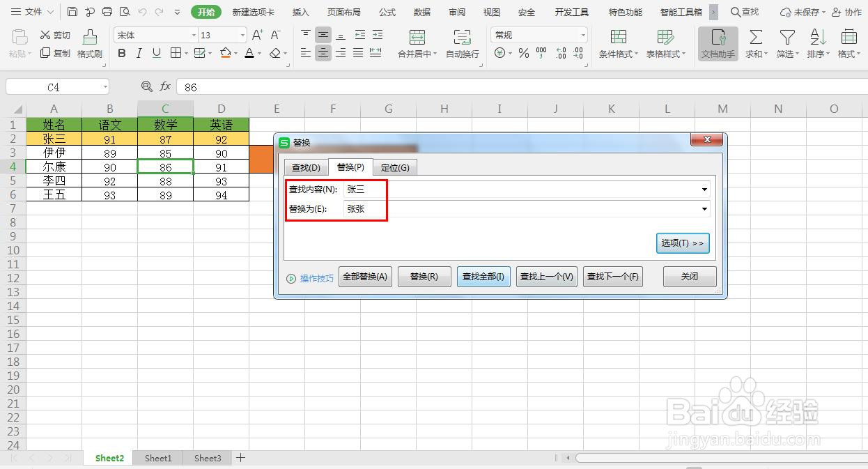Apply the font color A
Viewport: 868px width, 469px height.
[249, 53]
